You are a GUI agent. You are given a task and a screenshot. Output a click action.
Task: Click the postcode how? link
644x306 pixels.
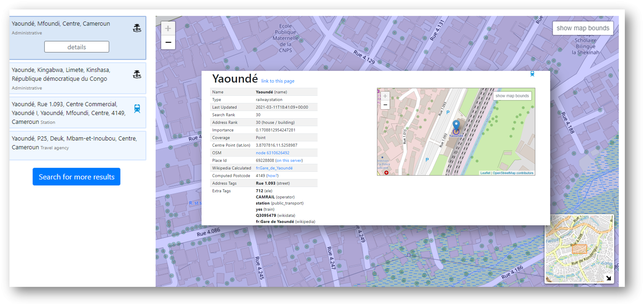pos(272,176)
